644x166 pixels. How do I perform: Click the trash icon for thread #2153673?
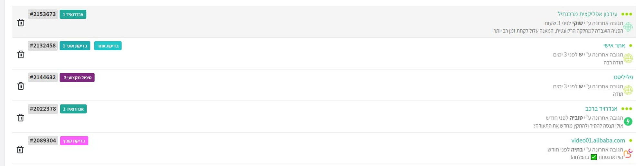[21, 23]
